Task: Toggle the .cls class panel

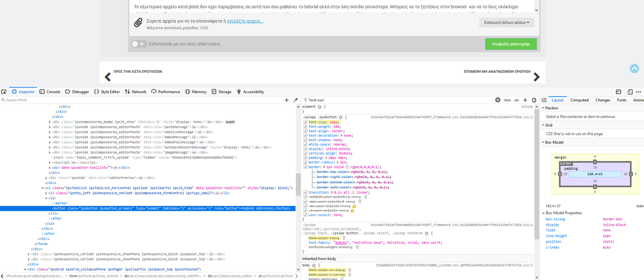Action: 516,100
